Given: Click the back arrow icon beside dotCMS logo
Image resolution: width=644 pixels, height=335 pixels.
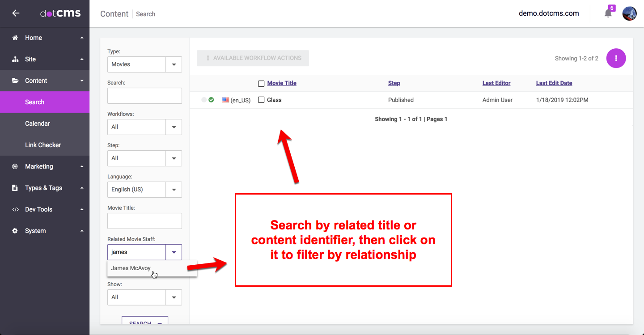Looking at the screenshot, I should (16, 13).
